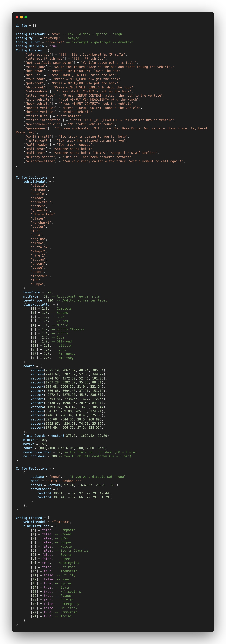
Task: Click the jobName = "none" line
Action: (78, 477)
